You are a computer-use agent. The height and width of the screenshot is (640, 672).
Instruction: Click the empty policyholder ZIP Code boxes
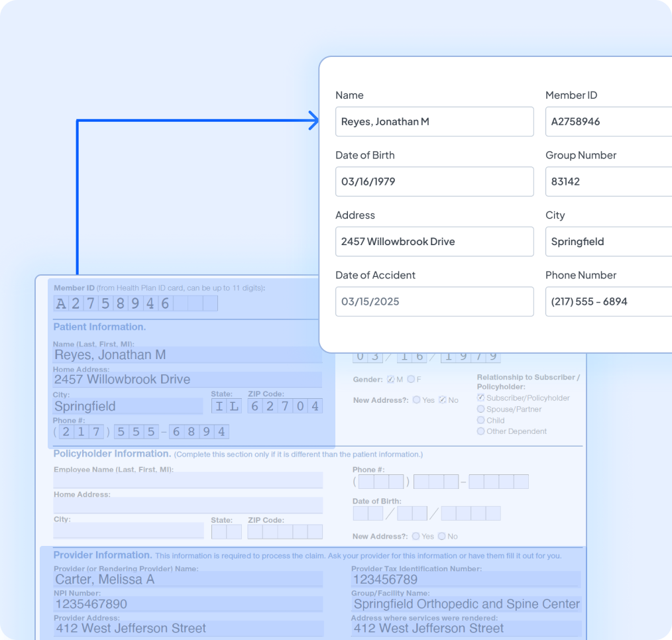(285, 531)
